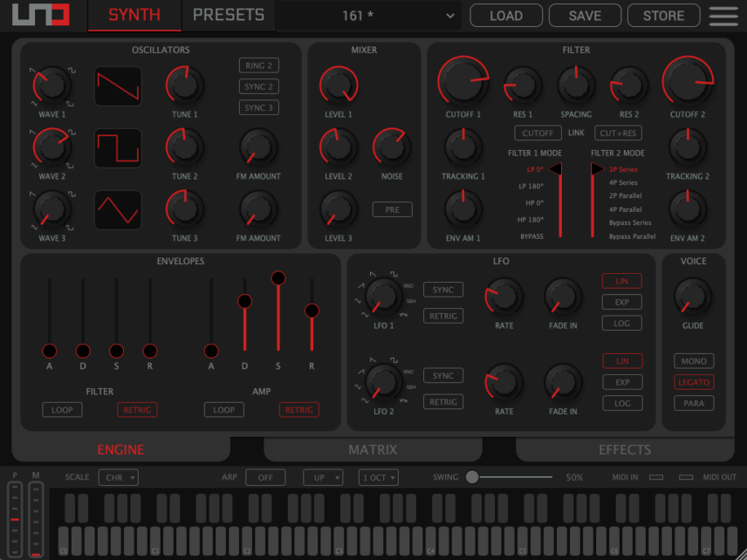Click the square waveform display for Wave 2
Image resolution: width=747 pixels, height=560 pixels.
tap(118, 148)
